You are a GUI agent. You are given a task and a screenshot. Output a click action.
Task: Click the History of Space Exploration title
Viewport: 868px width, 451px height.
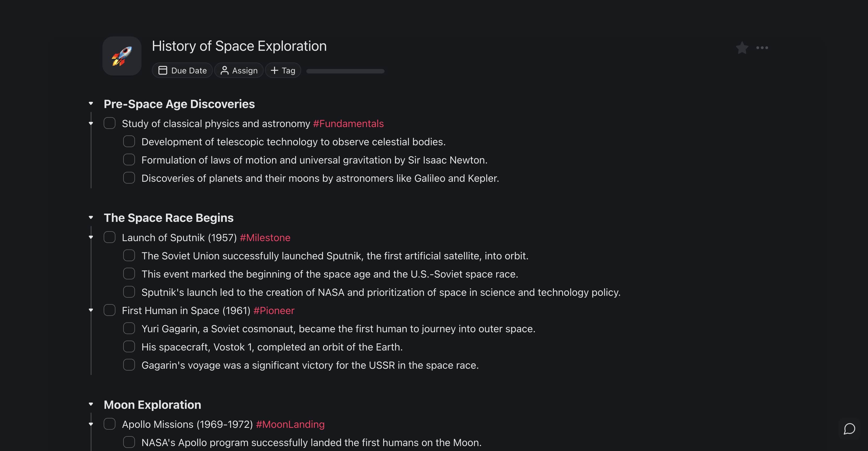pyautogui.click(x=239, y=46)
